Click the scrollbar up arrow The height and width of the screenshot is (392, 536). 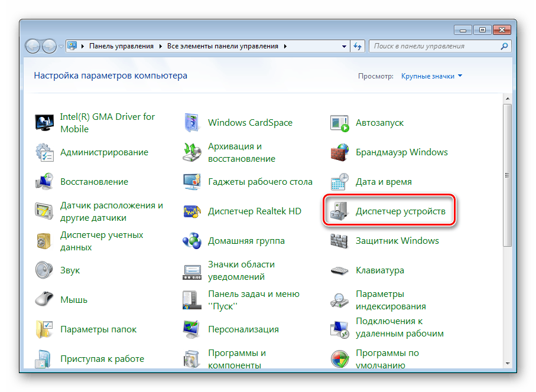[x=508, y=99]
